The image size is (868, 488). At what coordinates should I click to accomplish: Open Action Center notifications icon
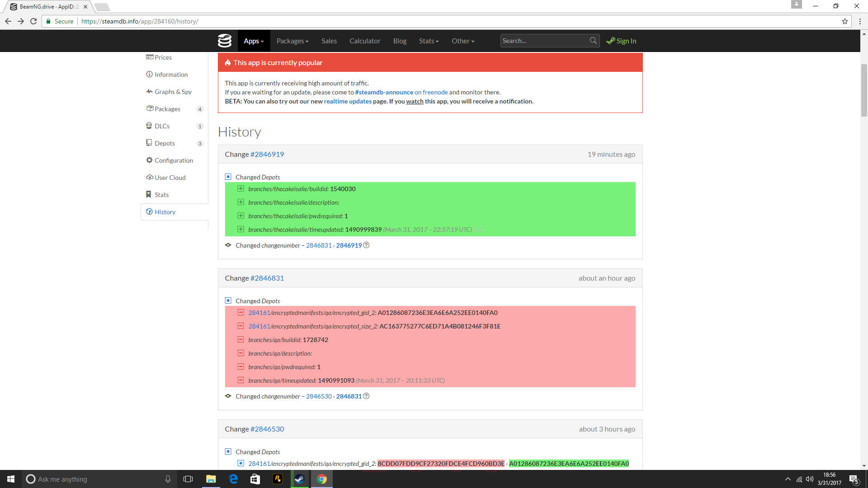854,479
